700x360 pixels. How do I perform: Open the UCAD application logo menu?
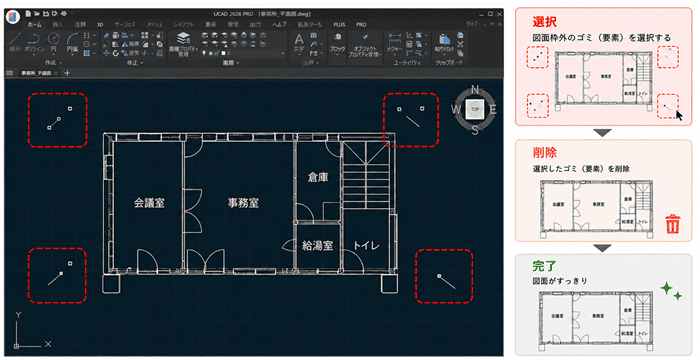tap(13, 17)
